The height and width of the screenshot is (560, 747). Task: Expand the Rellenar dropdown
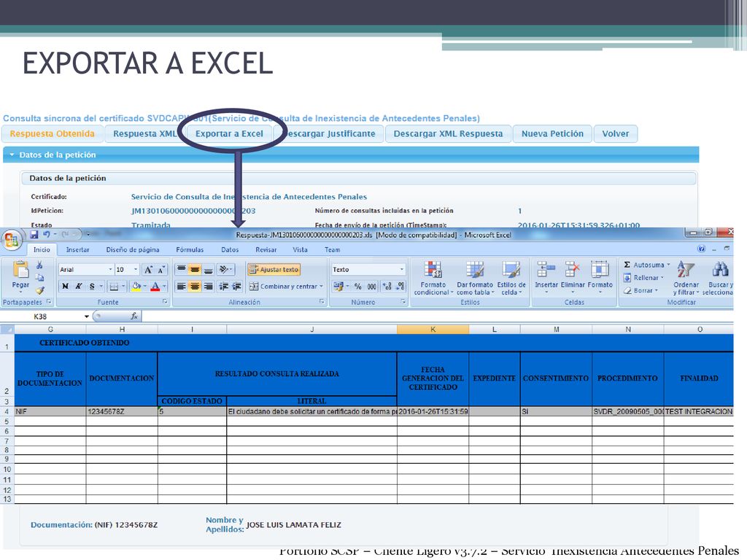pyautogui.click(x=662, y=278)
